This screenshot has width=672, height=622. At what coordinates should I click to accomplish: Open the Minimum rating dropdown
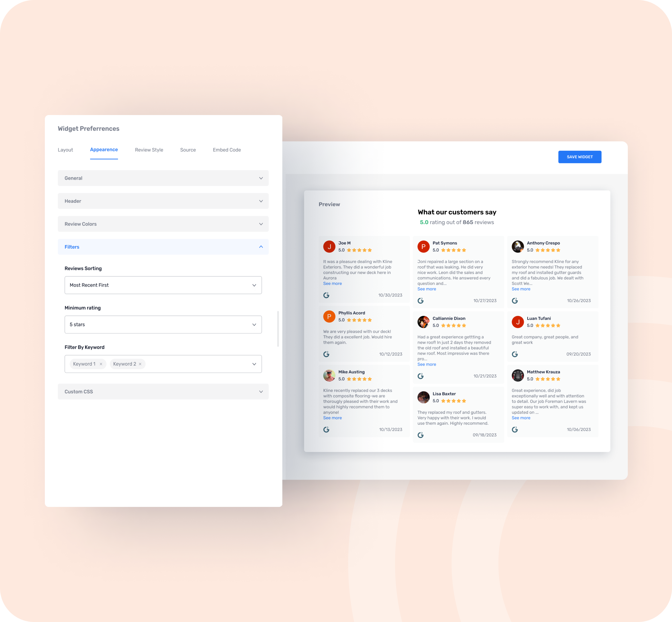pos(163,324)
